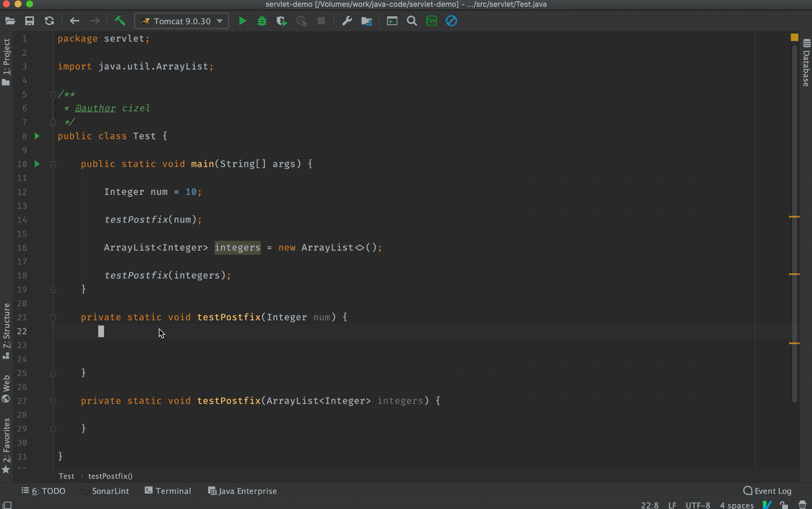
Task: Open the Profiler with the green monitor icon
Action: coord(431,21)
